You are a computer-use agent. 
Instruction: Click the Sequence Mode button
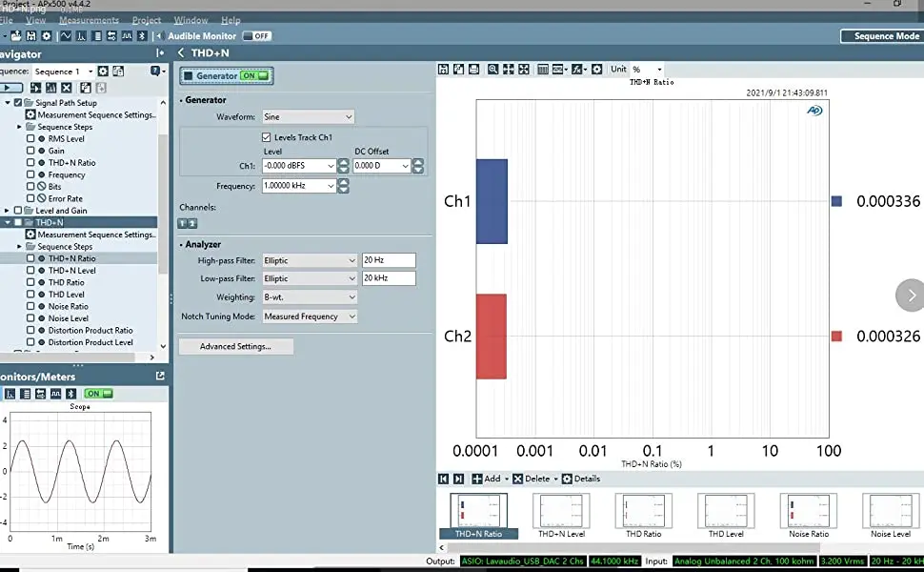point(880,36)
